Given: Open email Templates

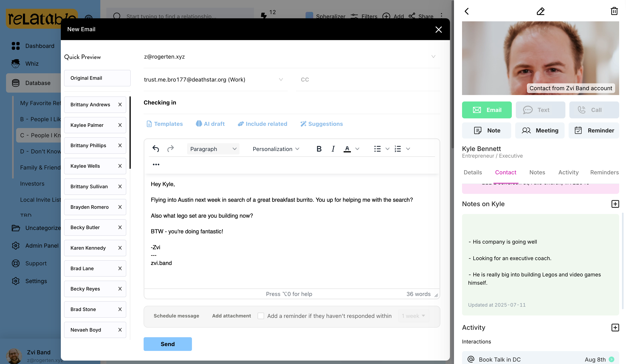Looking at the screenshot, I should pyautogui.click(x=164, y=124).
